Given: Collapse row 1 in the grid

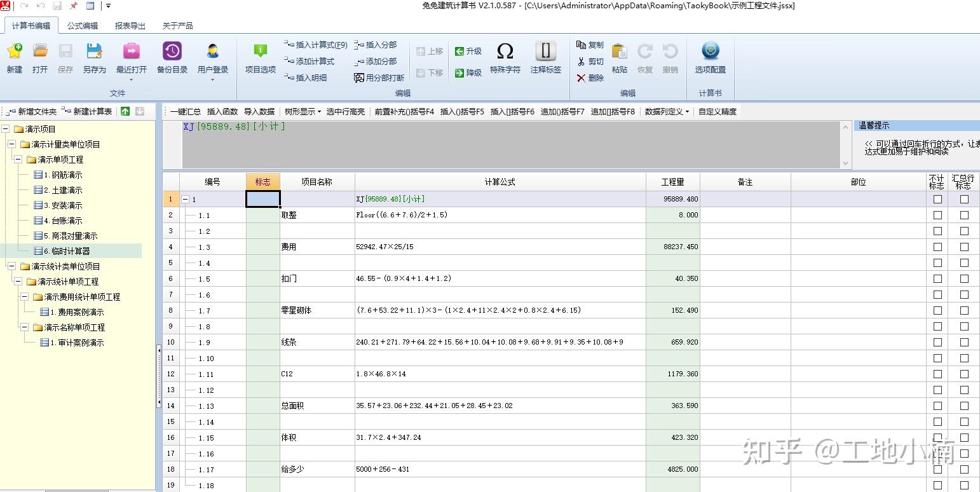Looking at the screenshot, I should [186, 199].
